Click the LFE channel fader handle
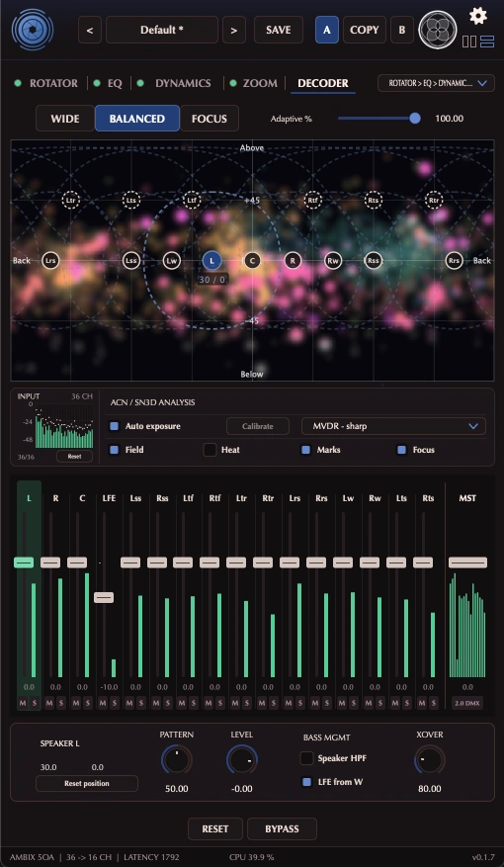The width and height of the screenshot is (504, 867). (104, 597)
